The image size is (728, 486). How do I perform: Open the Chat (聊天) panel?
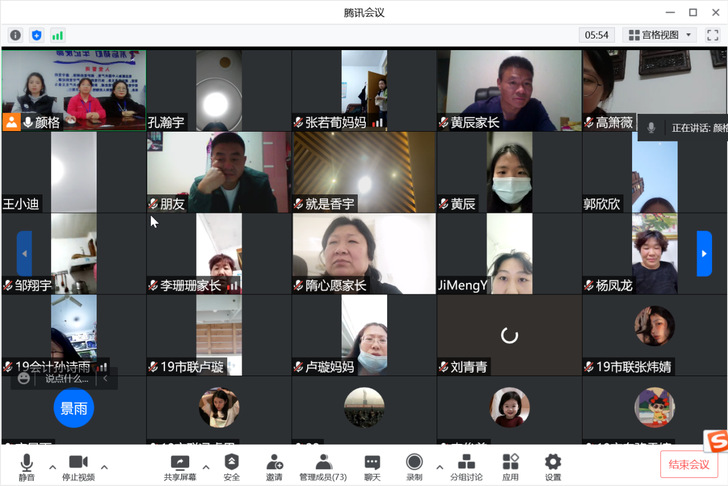(x=372, y=465)
